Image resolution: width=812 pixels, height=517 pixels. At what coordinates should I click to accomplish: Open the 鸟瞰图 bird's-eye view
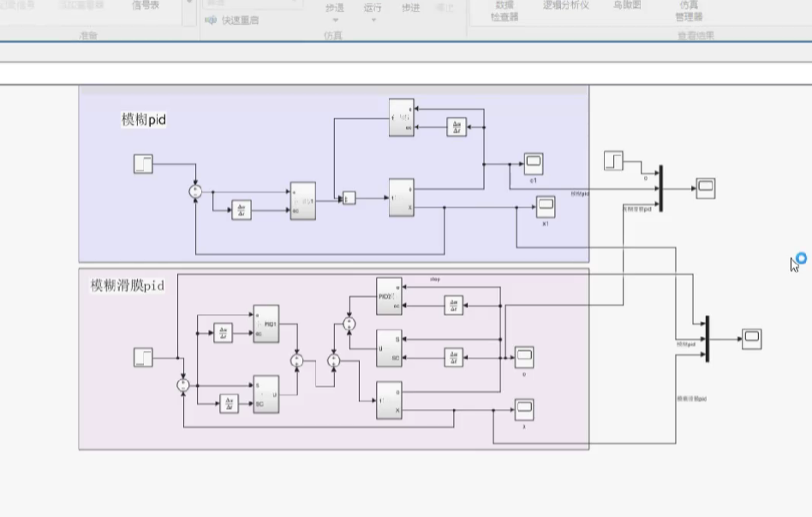[626, 5]
